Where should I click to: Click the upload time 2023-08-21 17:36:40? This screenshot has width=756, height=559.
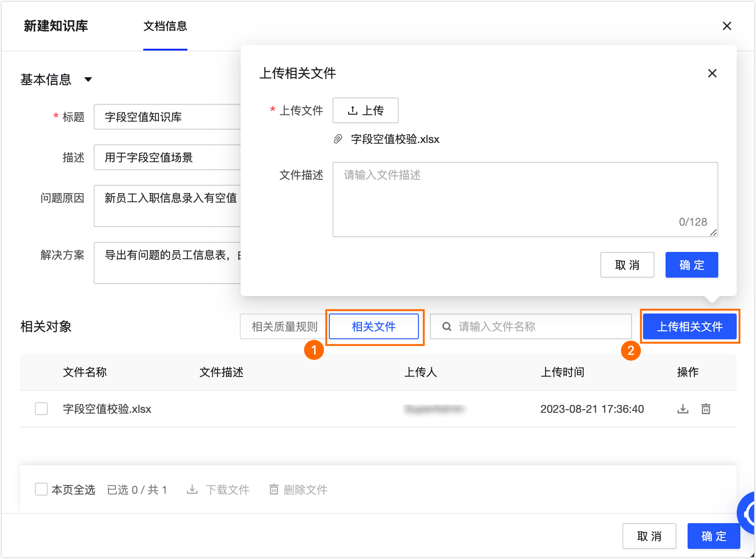(x=592, y=409)
